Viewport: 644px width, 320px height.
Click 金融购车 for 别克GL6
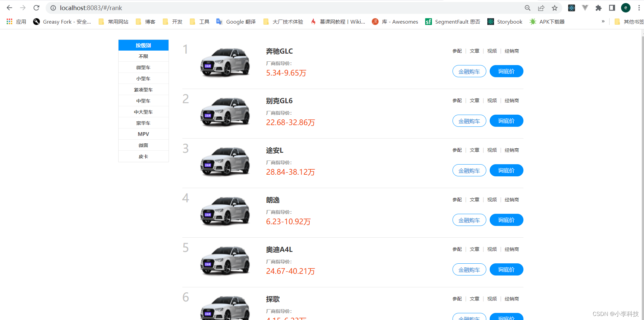[469, 121]
